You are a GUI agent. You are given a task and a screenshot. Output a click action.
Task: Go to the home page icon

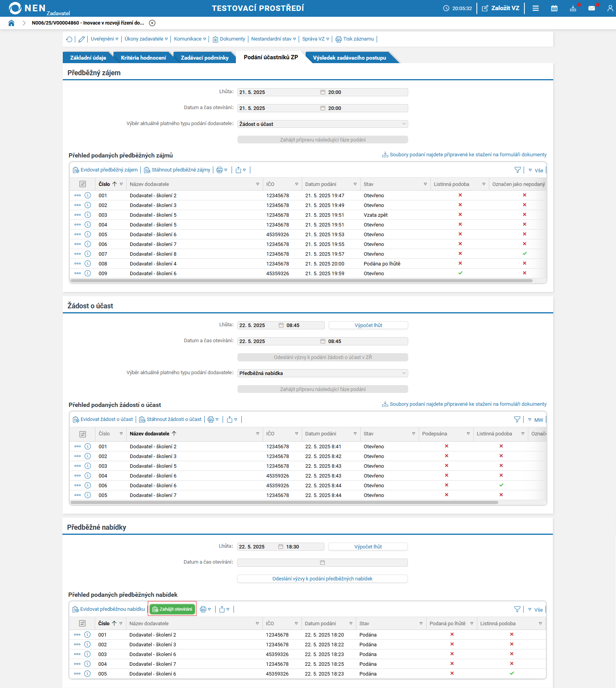pos(11,23)
